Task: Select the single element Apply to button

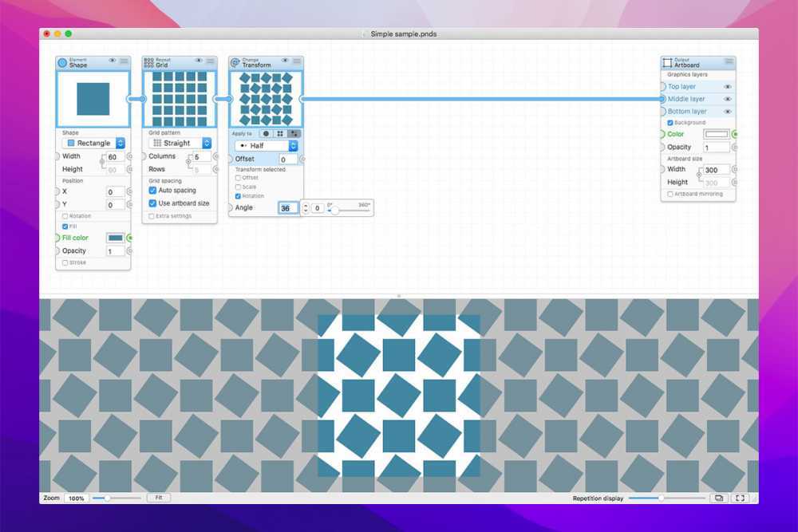Action: click(x=265, y=134)
